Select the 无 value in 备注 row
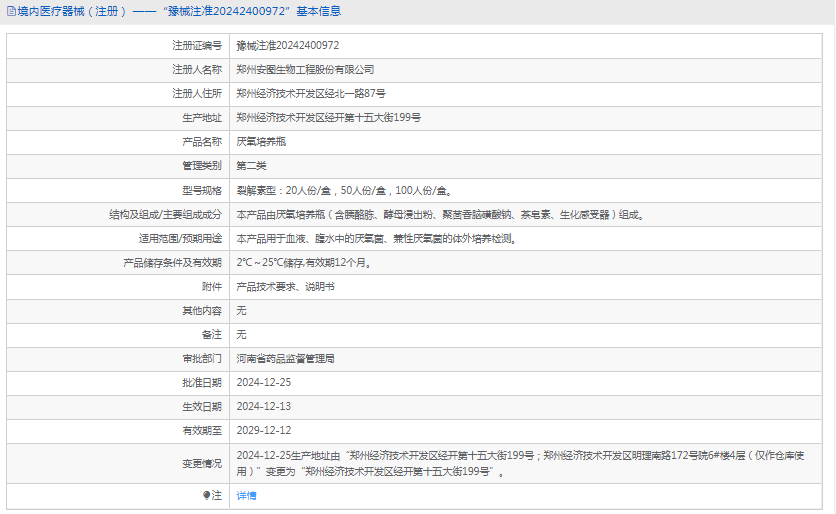The height and width of the screenshot is (514, 836). coord(242,335)
